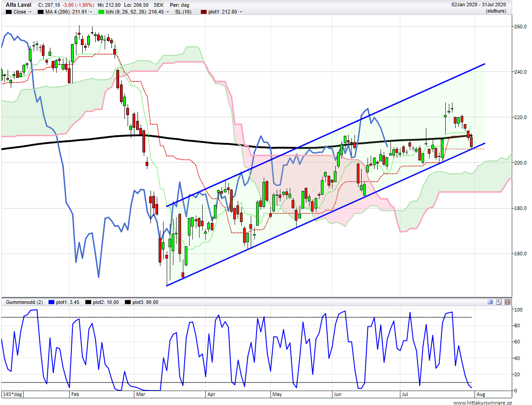Click the Feb label on time axis
This screenshot has height=405, width=532.
point(75,394)
